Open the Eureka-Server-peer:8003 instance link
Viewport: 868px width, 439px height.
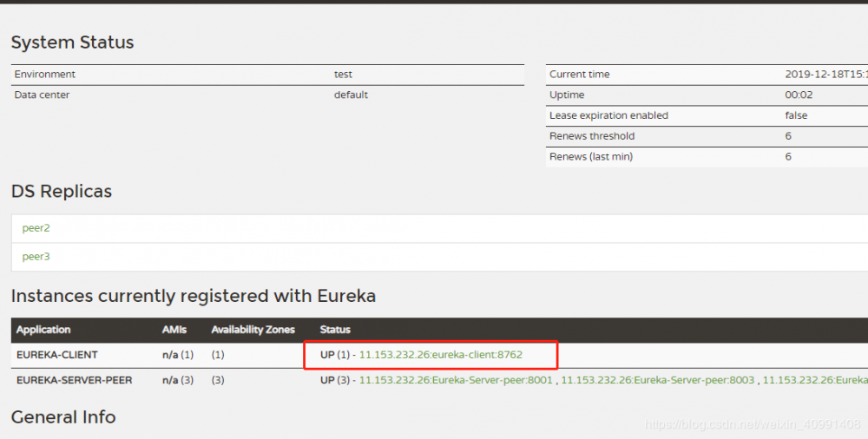[x=658, y=380]
